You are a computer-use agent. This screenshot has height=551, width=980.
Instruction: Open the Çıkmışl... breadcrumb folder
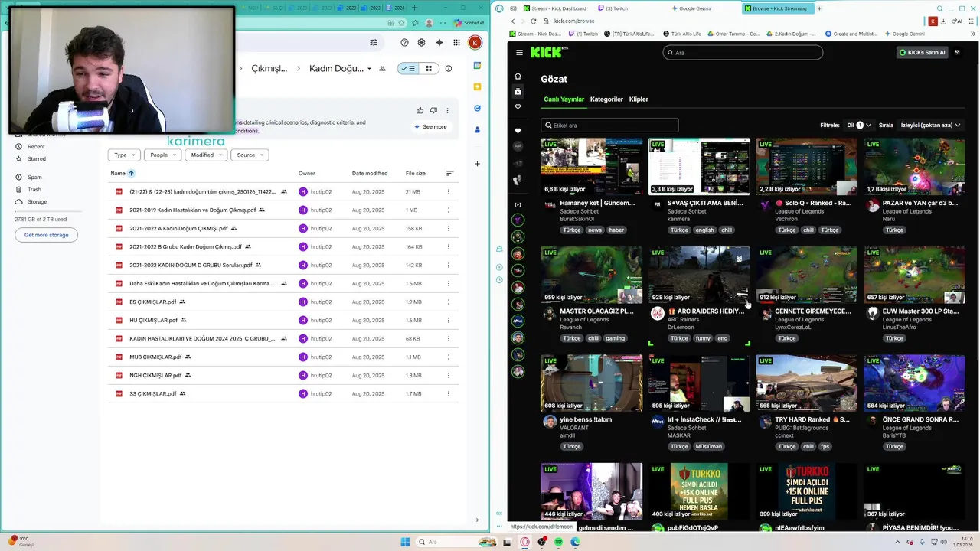coord(269,68)
